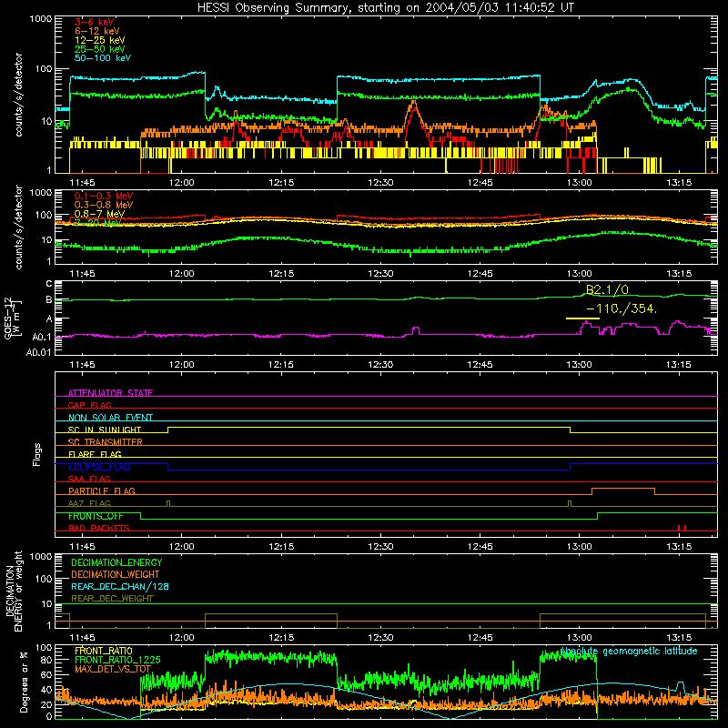This screenshot has width=728, height=728.
Task: Click the GOES-12 axis label
Action: pos(8,318)
